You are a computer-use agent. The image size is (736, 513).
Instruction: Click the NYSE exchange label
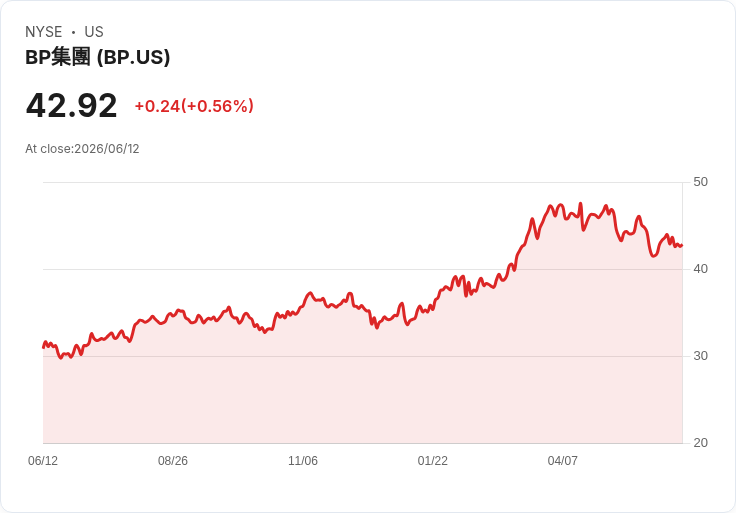coord(43,32)
